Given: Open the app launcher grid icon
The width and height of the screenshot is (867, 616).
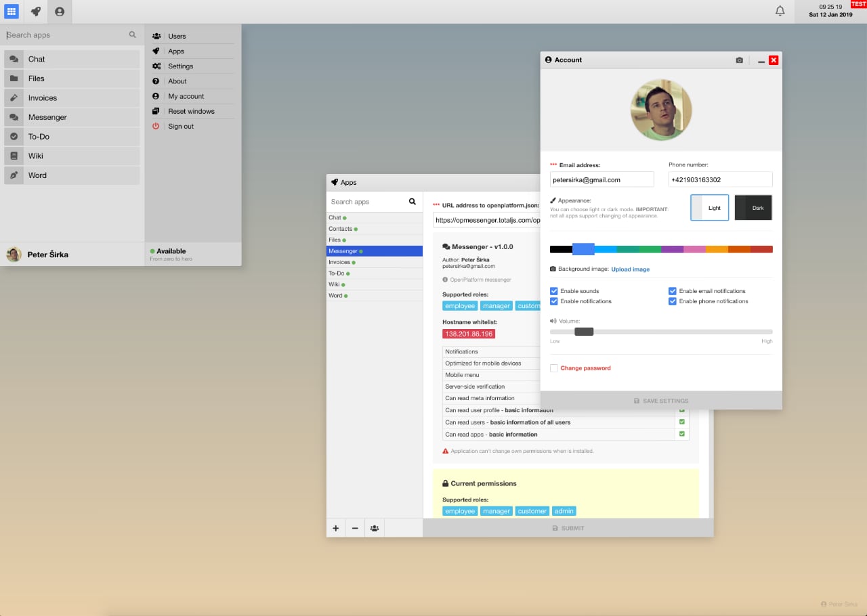Looking at the screenshot, I should (x=11, y=11).
